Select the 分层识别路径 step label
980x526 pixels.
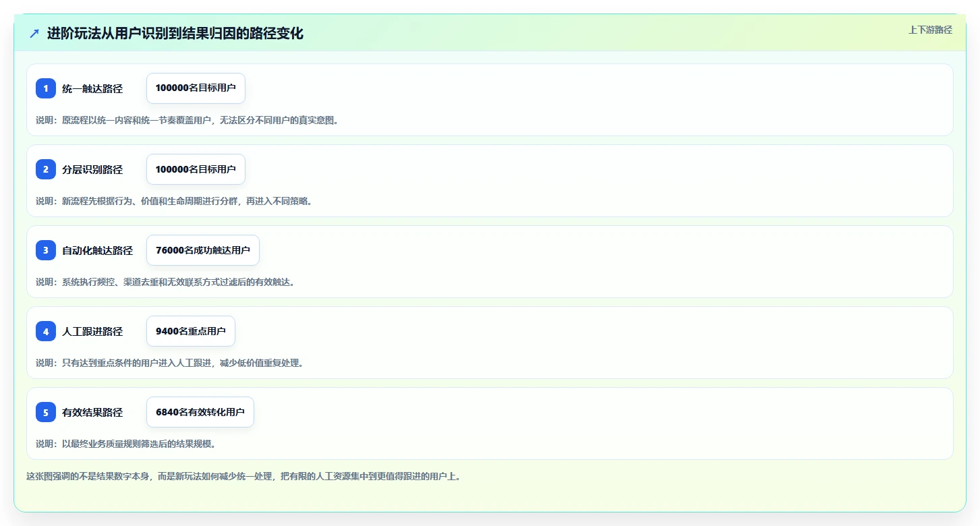[x=92, y=169]
